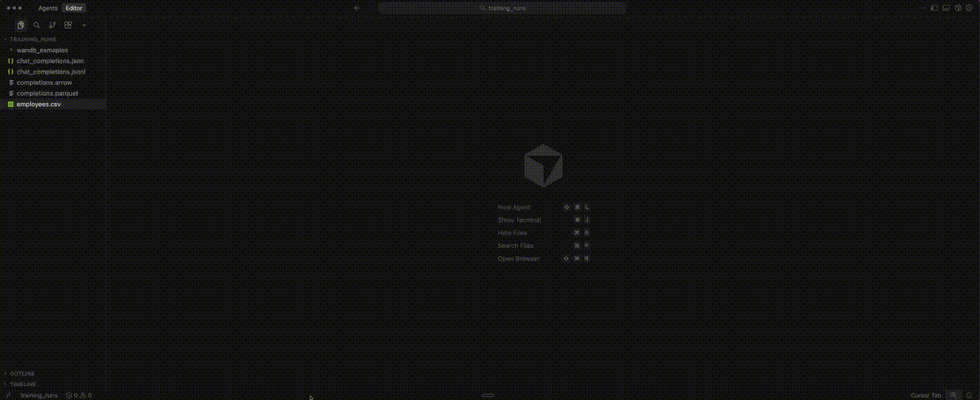980x400 pixels.
Task: Click training_runs in the status bar
Action: coord(39,395)
